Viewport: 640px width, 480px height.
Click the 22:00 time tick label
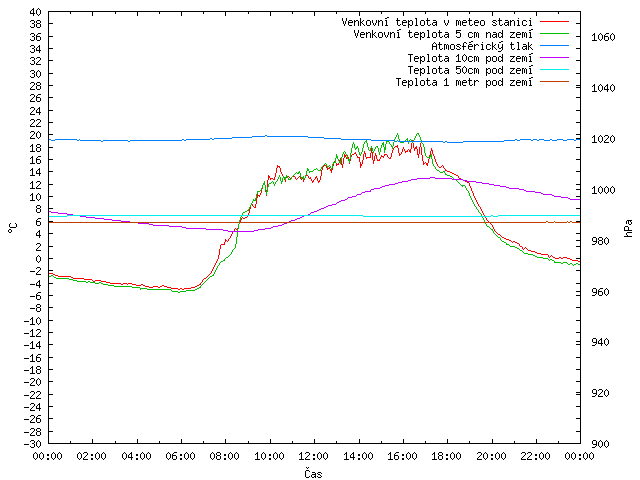(536, 456)
